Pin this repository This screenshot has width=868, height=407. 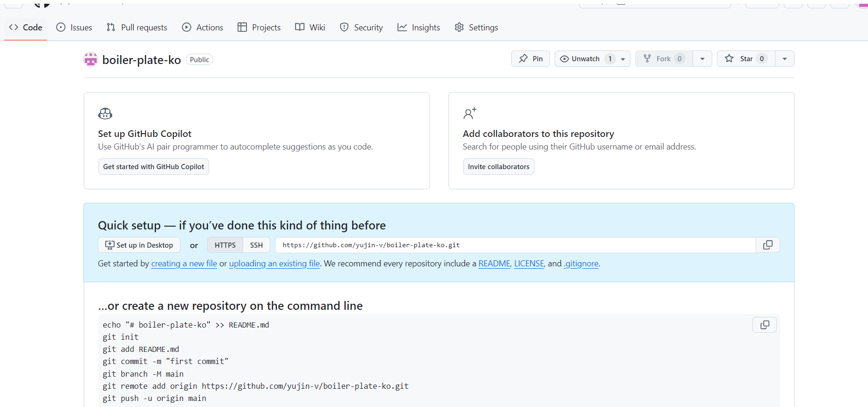pos(530,59)
